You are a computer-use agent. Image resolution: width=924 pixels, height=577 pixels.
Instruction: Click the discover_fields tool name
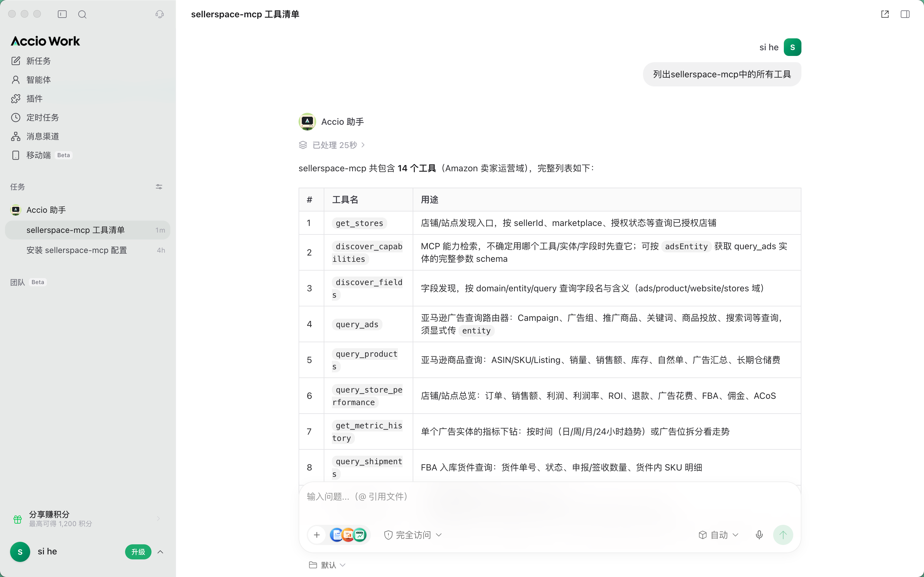(x=367, y=288)
